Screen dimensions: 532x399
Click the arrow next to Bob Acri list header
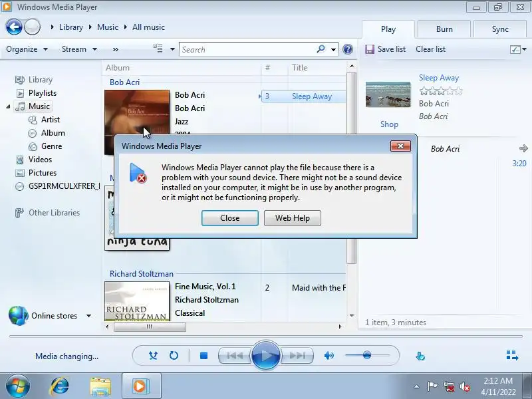pos(523,148)
